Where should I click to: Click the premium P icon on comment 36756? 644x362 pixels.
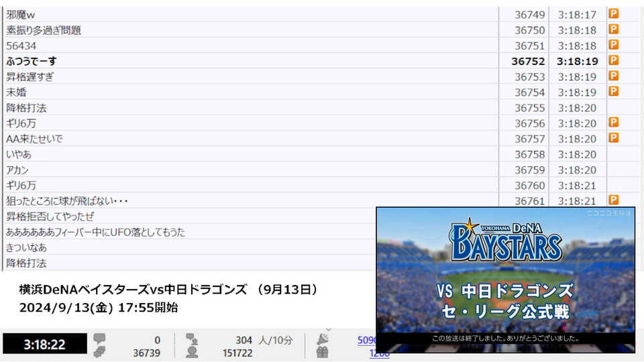pos(613,122)
